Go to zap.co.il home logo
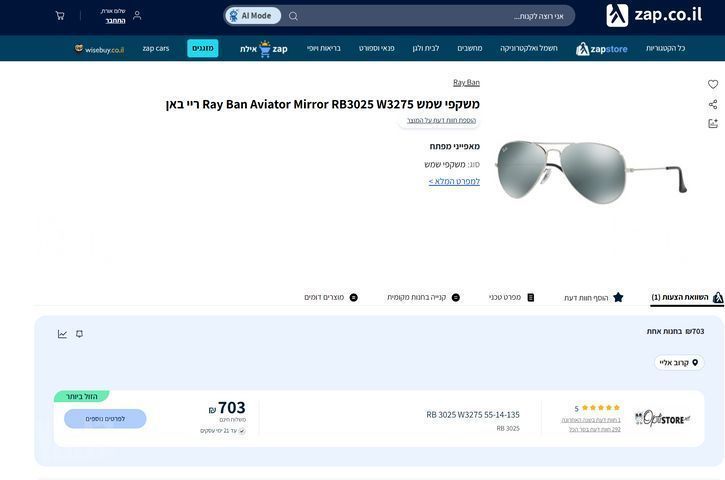The width and height of the screenshot is (725, 480). point(654,15)
